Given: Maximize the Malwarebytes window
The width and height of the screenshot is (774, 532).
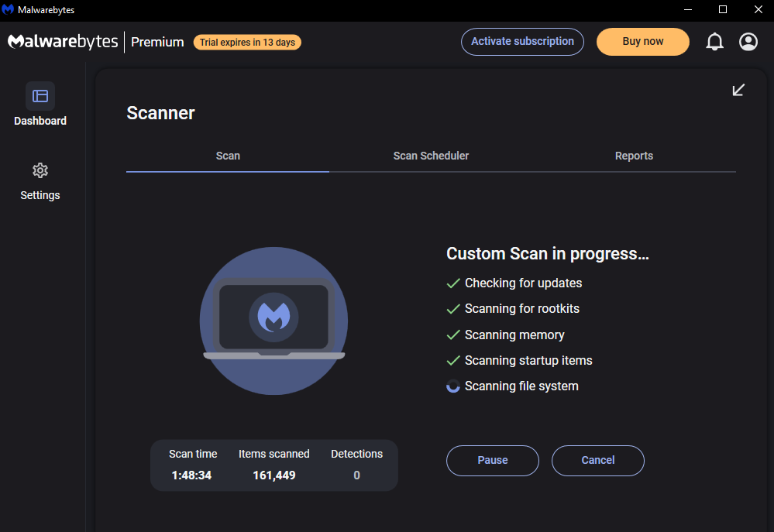Looking at the screenshot, I should 723,9.
